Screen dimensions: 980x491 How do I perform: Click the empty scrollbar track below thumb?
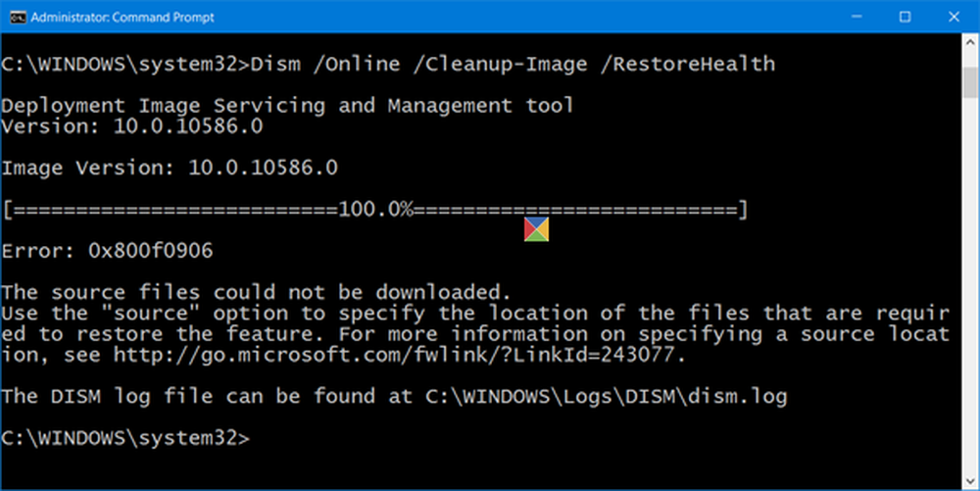click(970, 285)
